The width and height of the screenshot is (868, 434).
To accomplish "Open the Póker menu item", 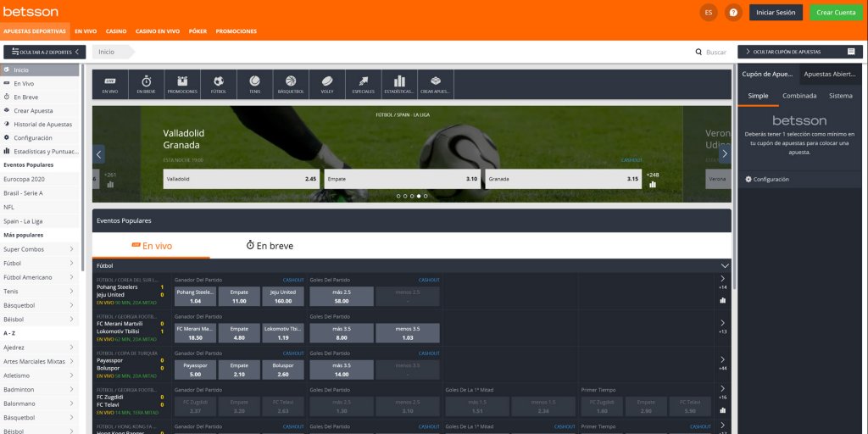I will click(x=198, y=31).
